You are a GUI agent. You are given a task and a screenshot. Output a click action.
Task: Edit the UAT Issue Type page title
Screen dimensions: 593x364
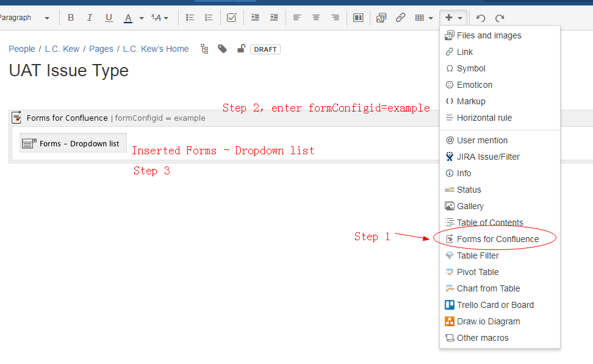point(68,70)
